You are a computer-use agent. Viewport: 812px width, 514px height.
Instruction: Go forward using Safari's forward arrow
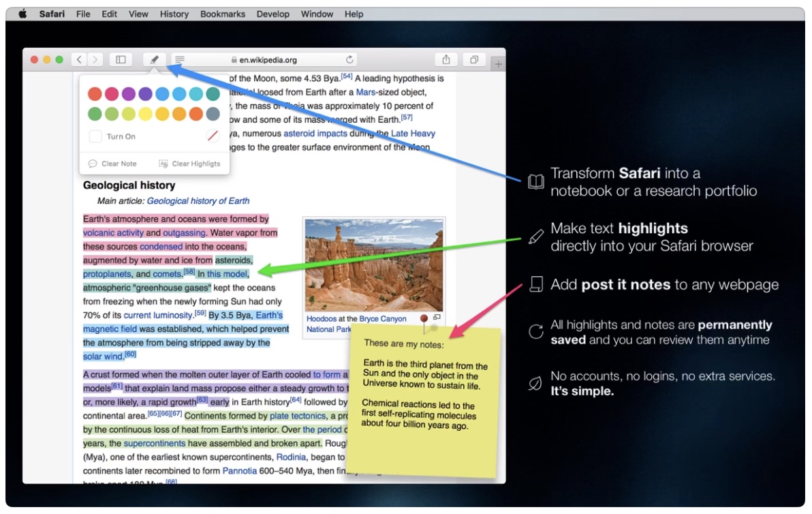(95, 59)
